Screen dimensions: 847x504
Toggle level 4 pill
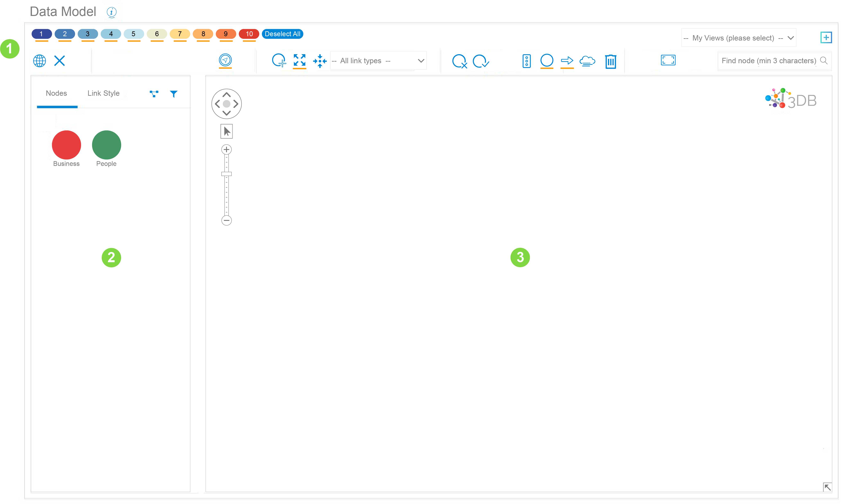111,34
